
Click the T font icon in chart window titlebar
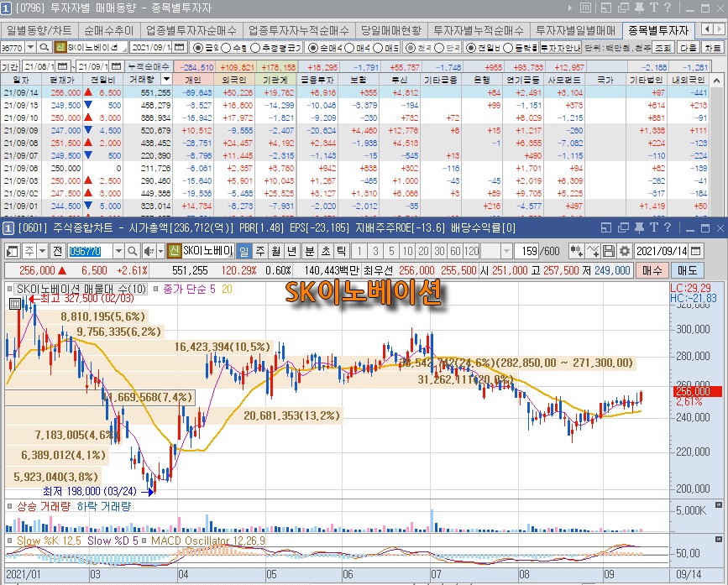tap(654, 227)
